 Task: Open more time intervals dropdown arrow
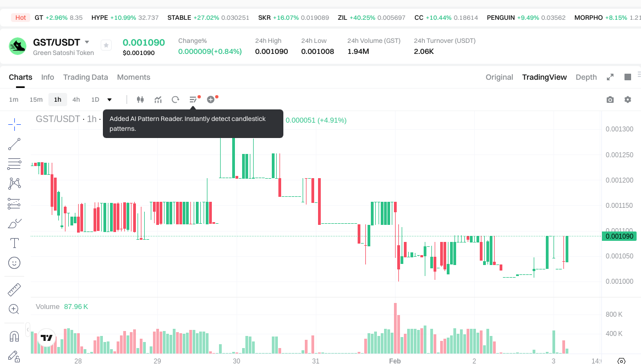pos(109,100)
